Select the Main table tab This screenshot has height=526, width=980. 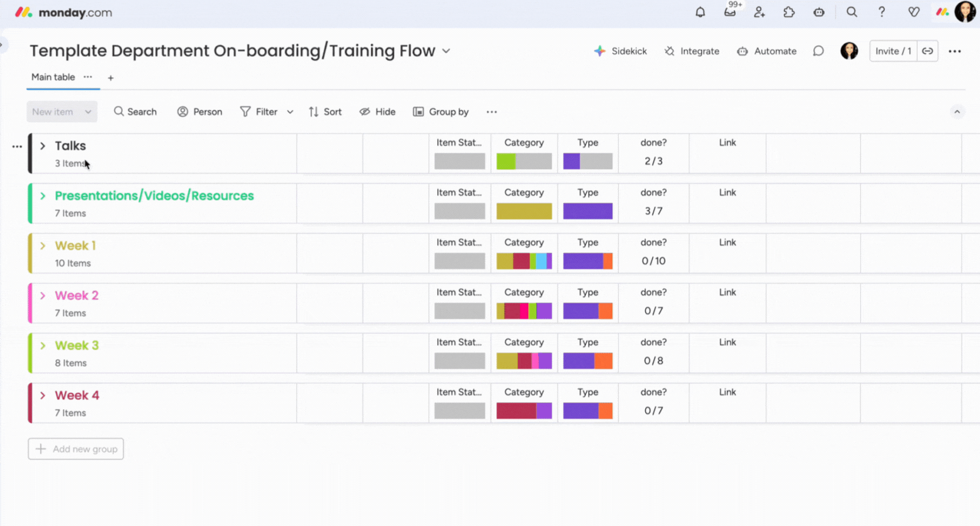53,77
